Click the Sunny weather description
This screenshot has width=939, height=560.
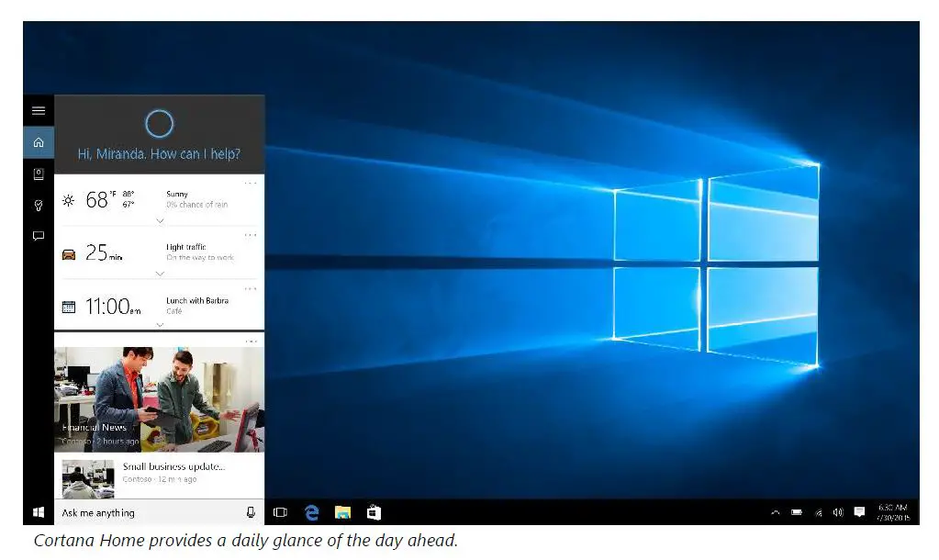tap(177, 194)
